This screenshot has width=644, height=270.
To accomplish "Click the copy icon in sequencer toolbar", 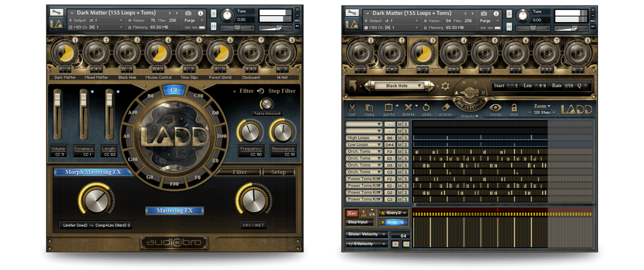I will coord(369,108).
